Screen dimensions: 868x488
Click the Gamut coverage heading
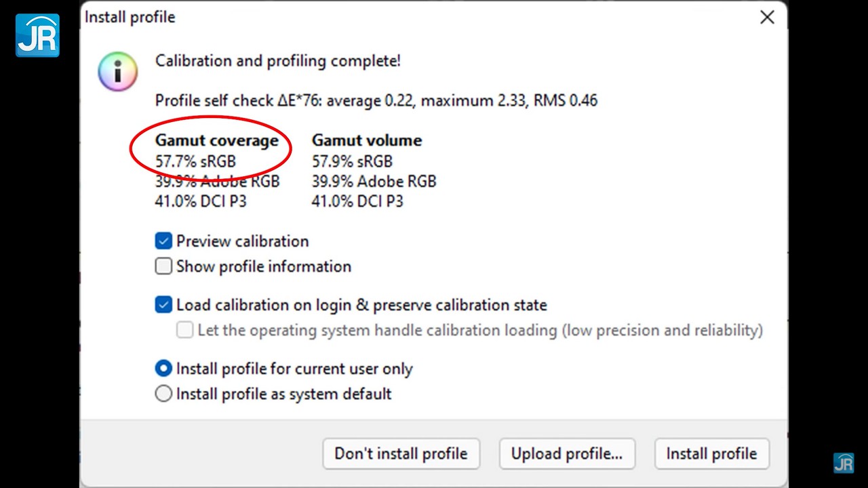216,140
